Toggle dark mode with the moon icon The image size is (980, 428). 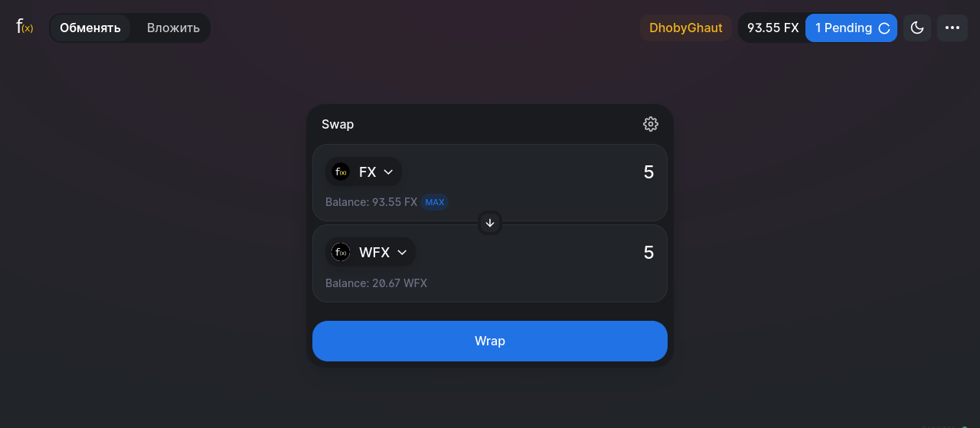(917, 28)
